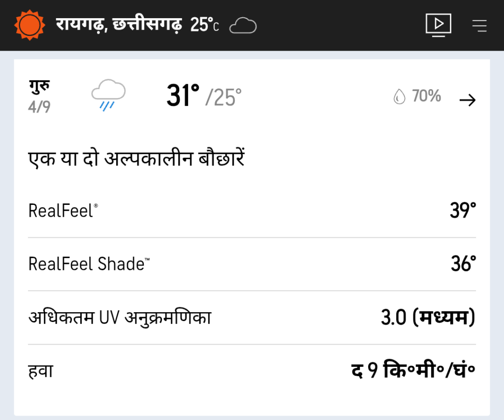Click the 31° high temperature
The width and height of the screenshot is (504, 420).
(x=183, y=96)
